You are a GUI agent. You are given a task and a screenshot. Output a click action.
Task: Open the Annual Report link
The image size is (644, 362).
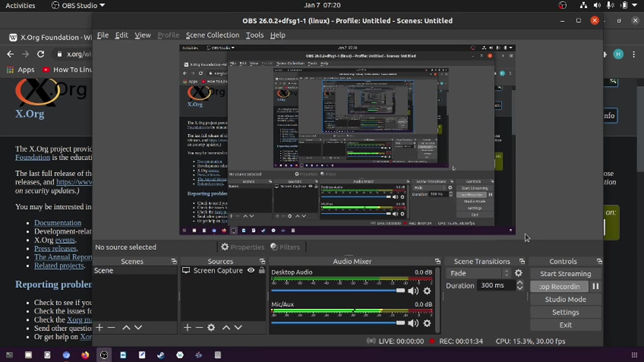(x=63, y=257)
